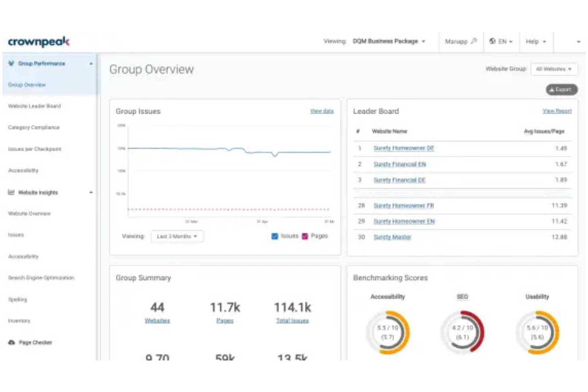Click the Pages link under 11.7k
Screen dimensions: 588x392
coord(225,321)
